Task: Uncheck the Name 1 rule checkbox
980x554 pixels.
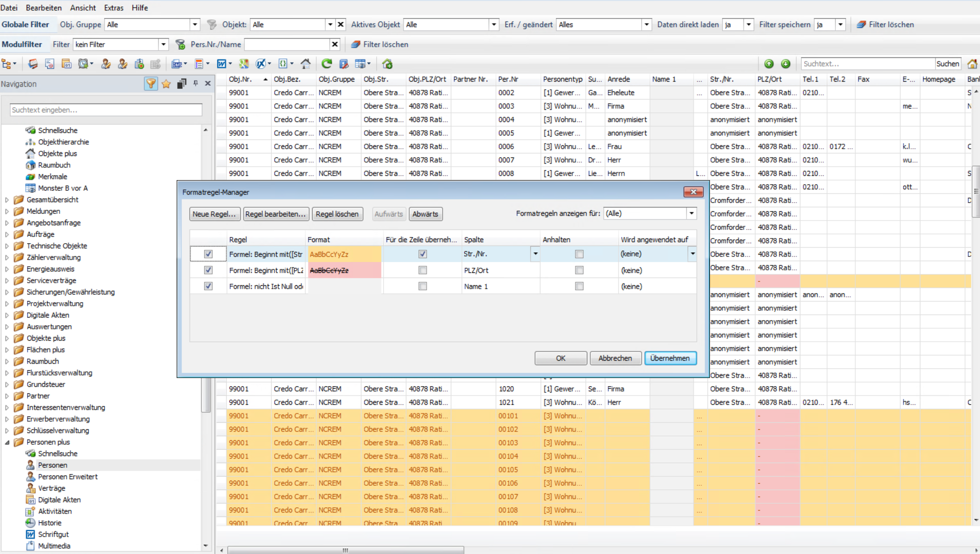Action: click(x=208, y=286)
